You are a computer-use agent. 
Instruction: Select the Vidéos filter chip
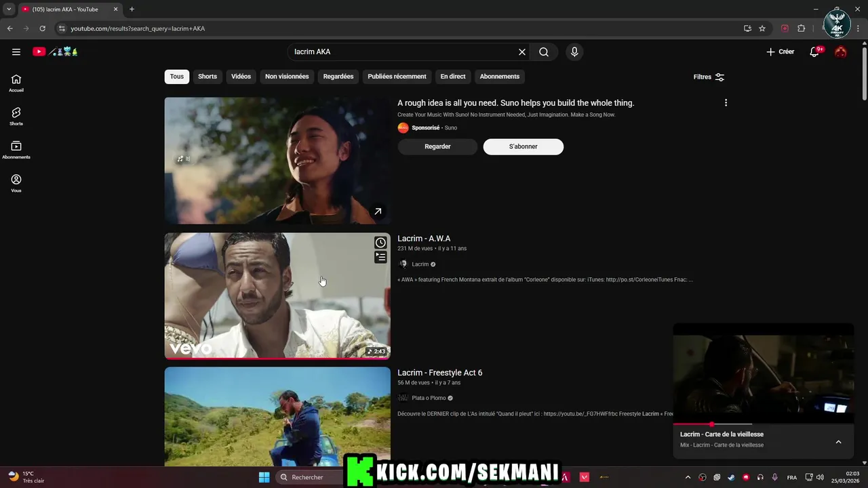(241, 77)
